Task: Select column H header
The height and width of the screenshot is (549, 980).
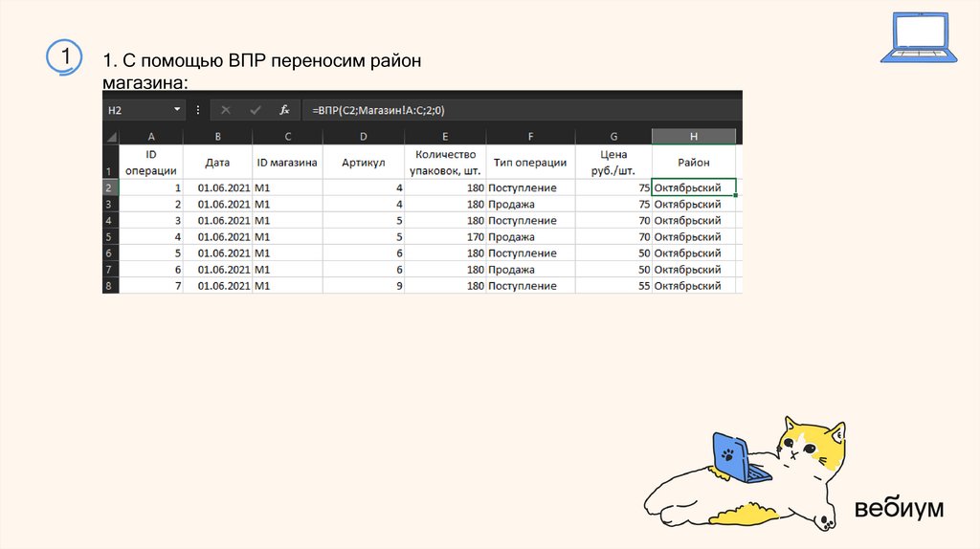Action: (694, 137)
